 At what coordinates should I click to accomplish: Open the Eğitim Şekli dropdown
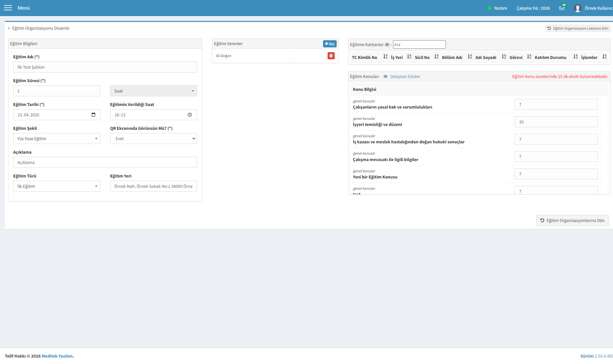coord(57,139)
